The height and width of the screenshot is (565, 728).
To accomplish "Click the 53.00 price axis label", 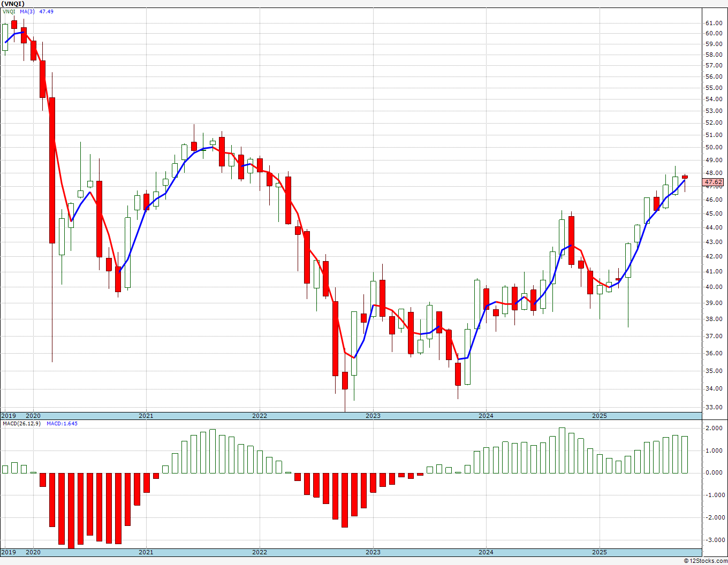I will pos(714,111).
